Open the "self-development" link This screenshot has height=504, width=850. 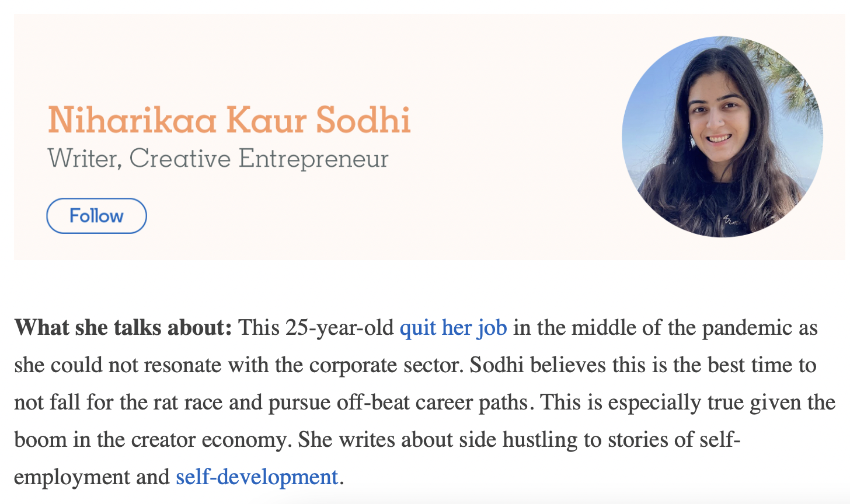tap(257, 477)
